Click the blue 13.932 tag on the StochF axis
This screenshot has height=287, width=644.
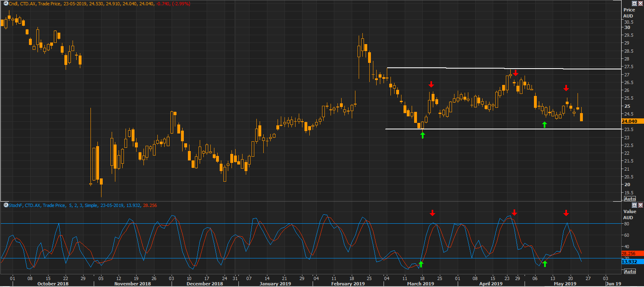coord(633,262)
